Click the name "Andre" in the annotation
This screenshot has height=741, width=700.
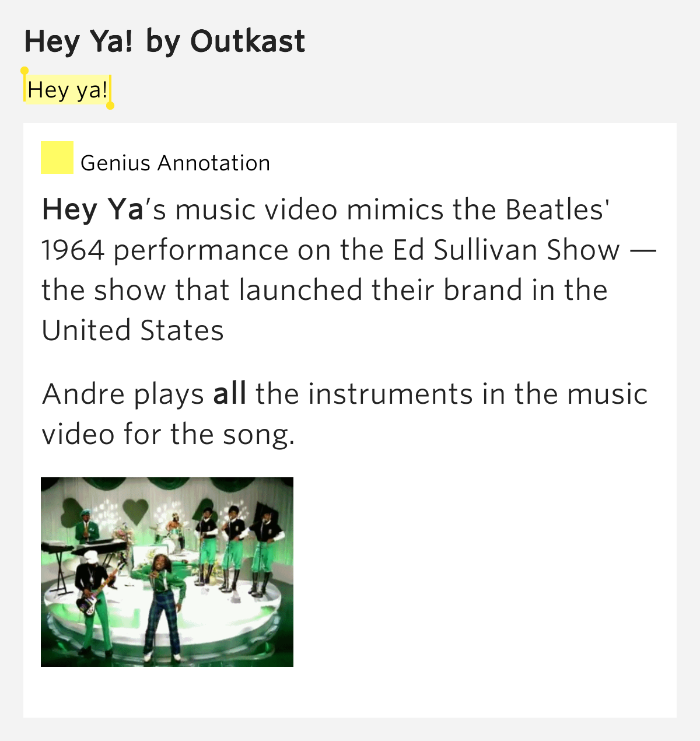click(83, 394)
